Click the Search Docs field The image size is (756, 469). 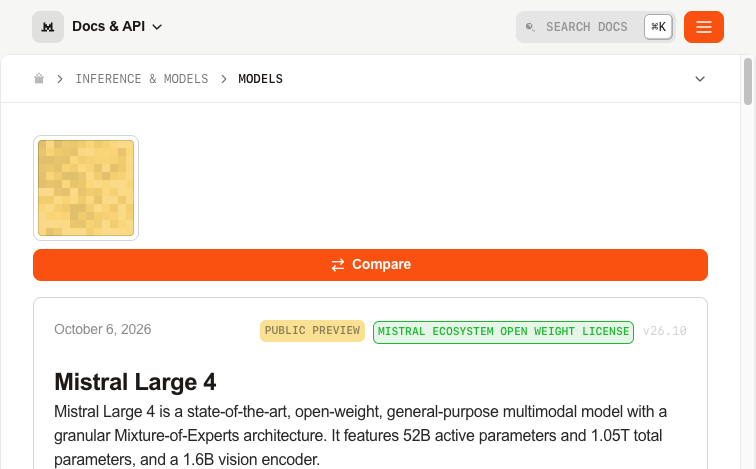[595, 27]
